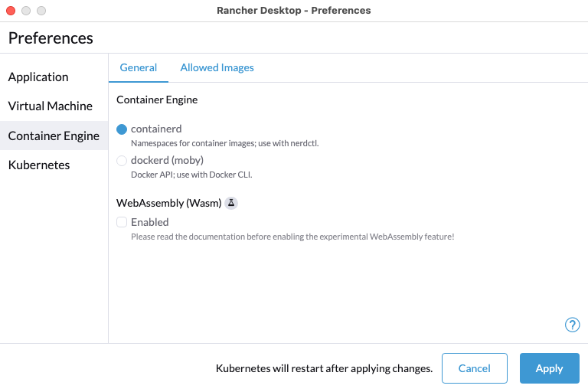Click the experimental flask icon beside WebAssembly
Viewport: 588px width, 392px height.
[x=231, y=203]
